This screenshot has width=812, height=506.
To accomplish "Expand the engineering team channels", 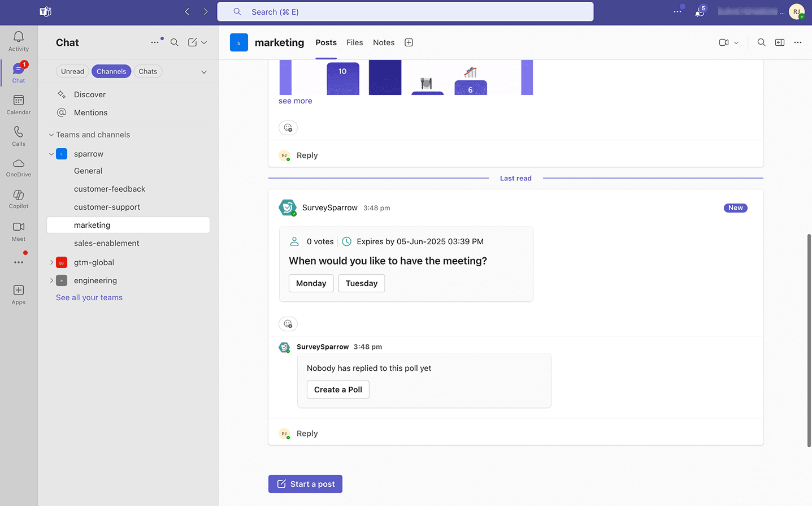I will point(51,280).
